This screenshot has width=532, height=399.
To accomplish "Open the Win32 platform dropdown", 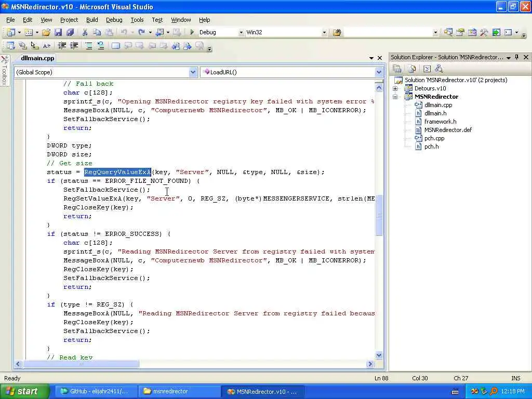I will point(324,33).
